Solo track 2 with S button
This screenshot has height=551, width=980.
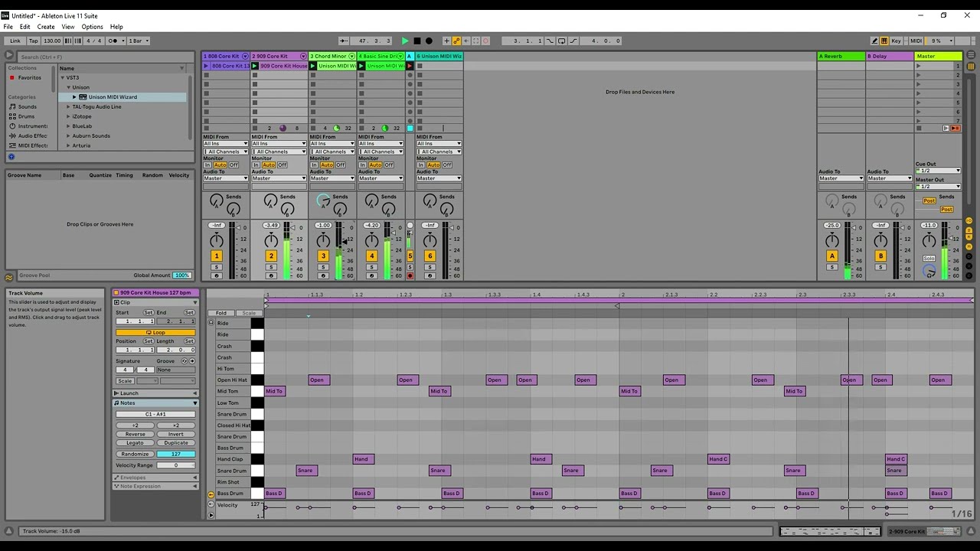click(x=271, y=267)
